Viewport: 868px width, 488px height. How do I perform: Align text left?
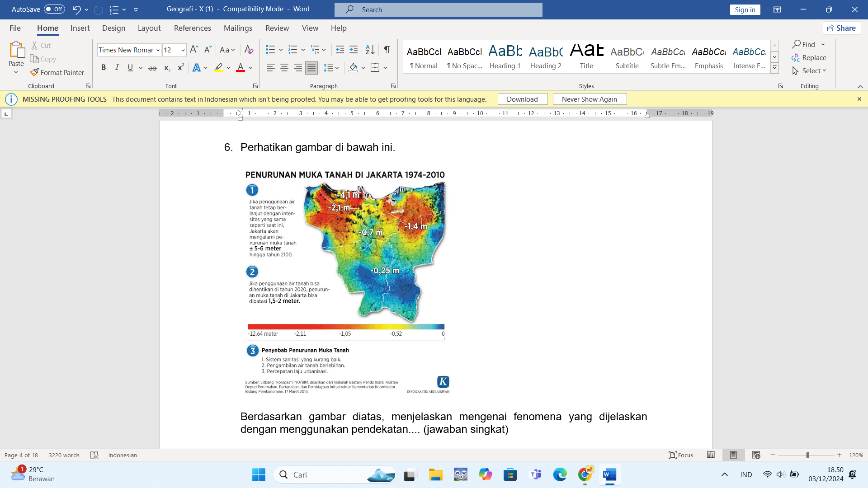270,68
